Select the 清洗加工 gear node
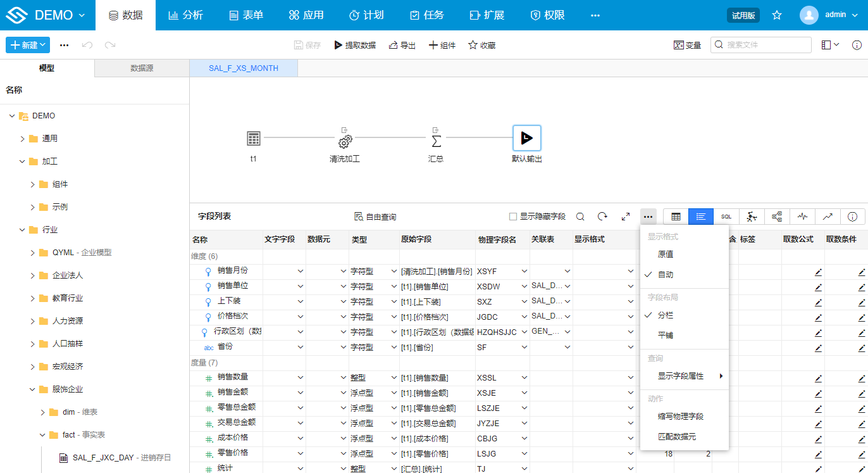868x473 pixels. click(x=345, y=141)
